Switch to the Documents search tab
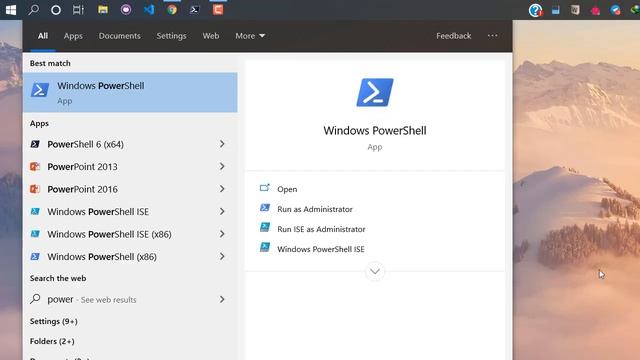The image size is (640, 360). pyautogui.click(x=120, y=36)
